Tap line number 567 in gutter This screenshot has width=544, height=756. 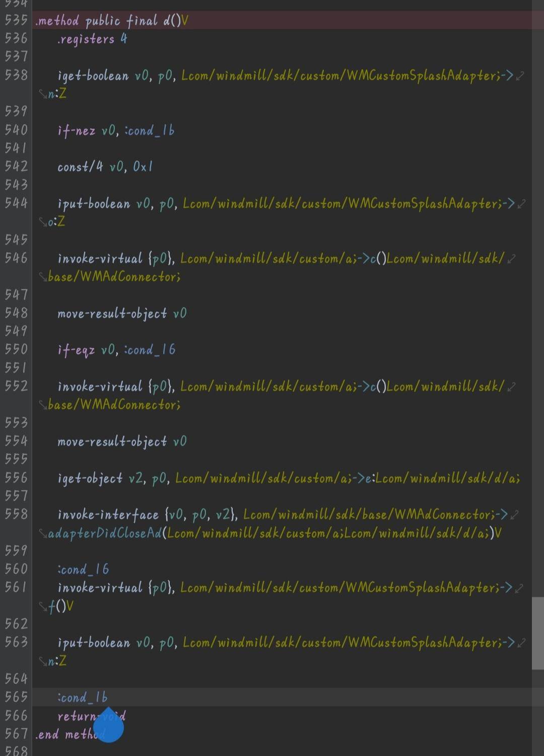[16, 734]
